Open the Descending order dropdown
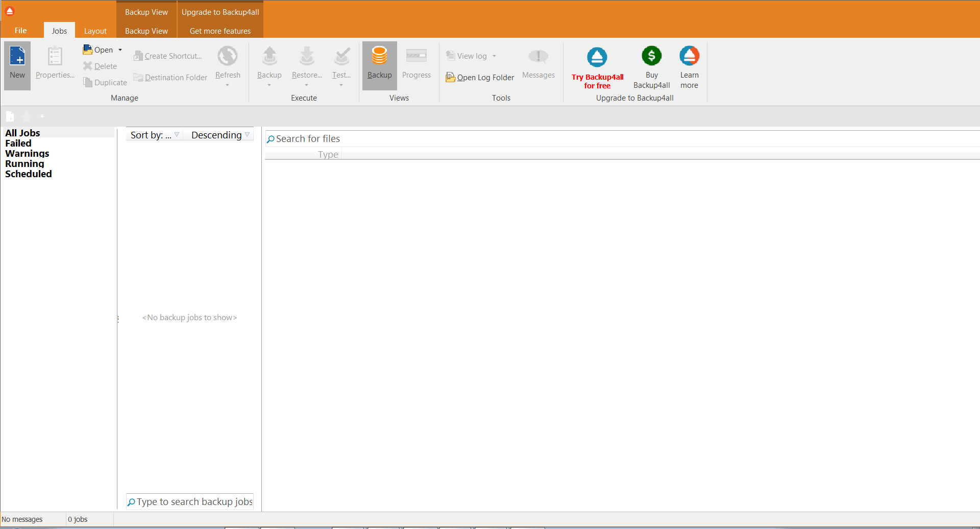Image resolution: width=980 pixels, height=529 pixels. tap(219, 135)
